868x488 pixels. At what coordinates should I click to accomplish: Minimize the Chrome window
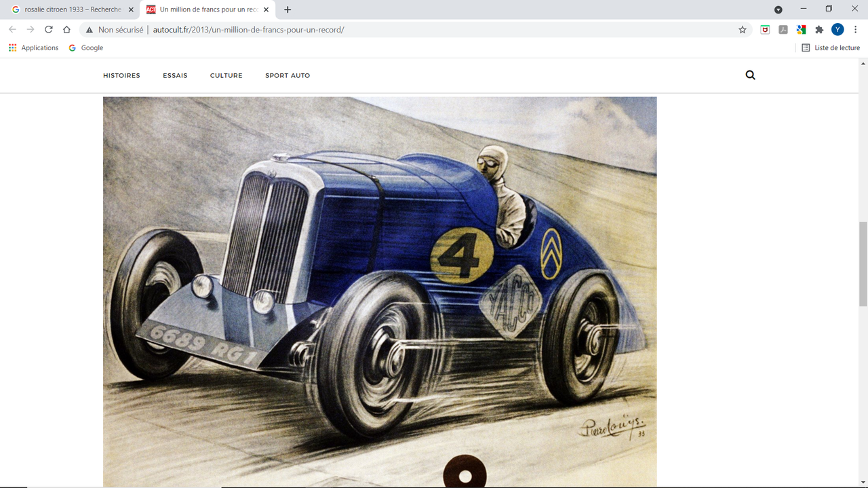point(804,9)
